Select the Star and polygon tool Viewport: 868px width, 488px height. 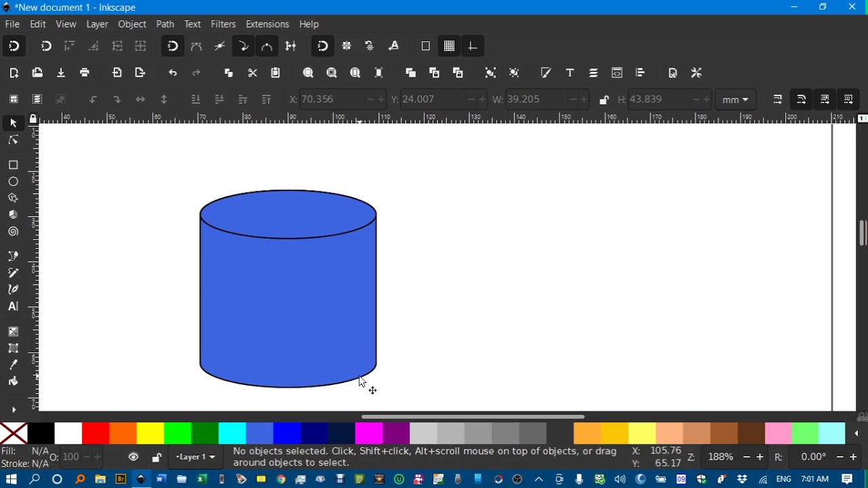(13, 199)
